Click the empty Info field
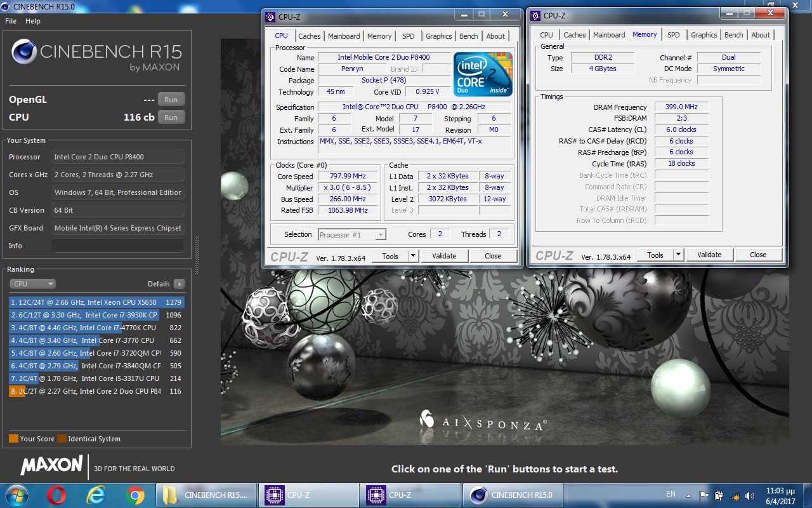 [x=118, y=246]
